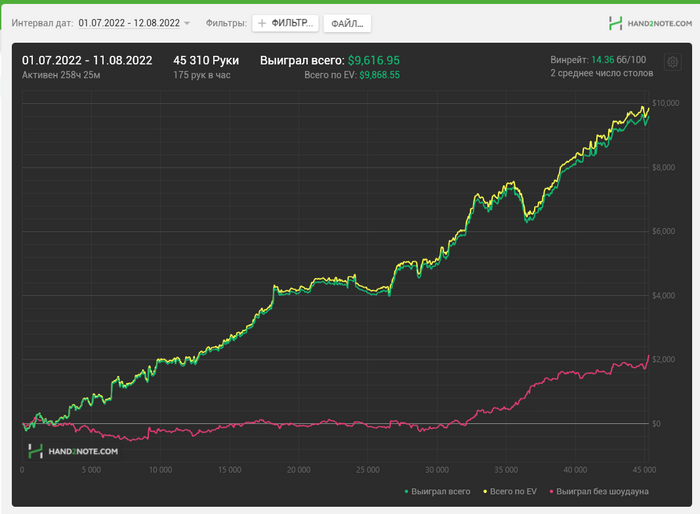The image size is (700, 514).
Task: Click the 5 000 x-axis label
Action: point(92,470)
